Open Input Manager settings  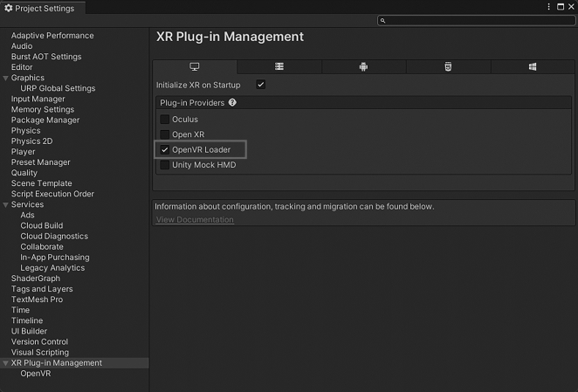38,99
